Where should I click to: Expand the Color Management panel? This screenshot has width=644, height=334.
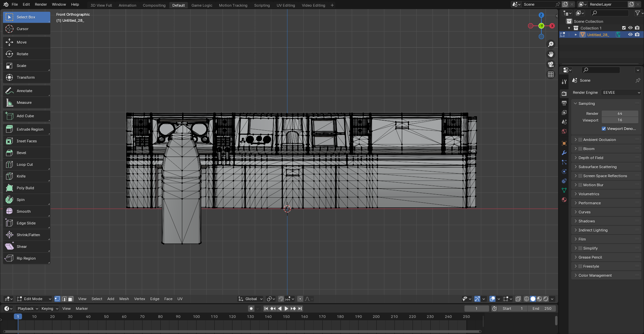point(595,275)
